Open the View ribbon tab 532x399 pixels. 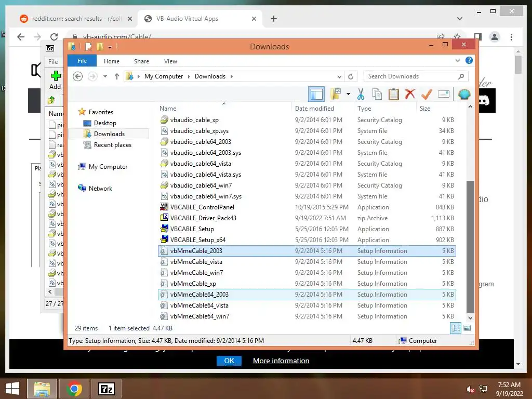coord(170,61)
